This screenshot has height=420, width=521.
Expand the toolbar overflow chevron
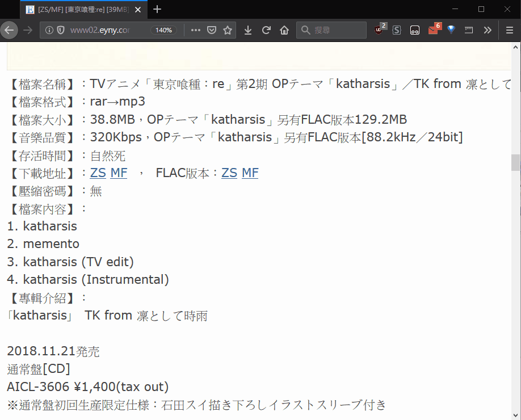pos(488,30)
